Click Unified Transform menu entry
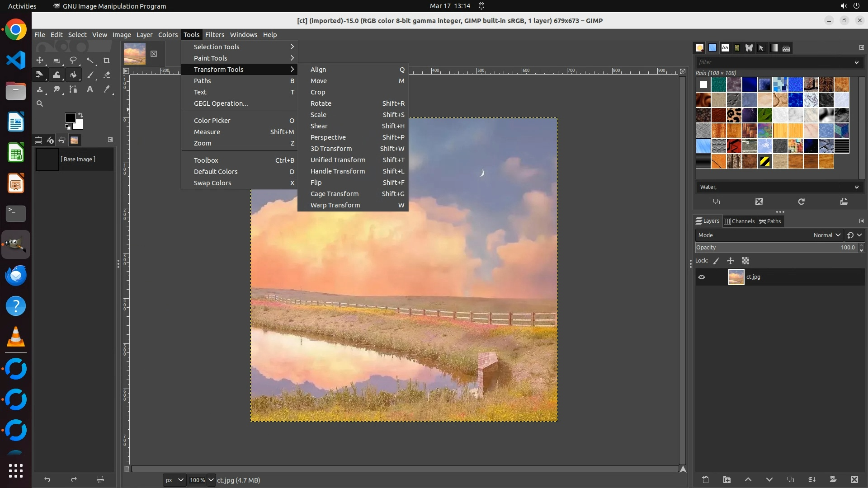Screen dimensions: 868x488 click(338, 160)
